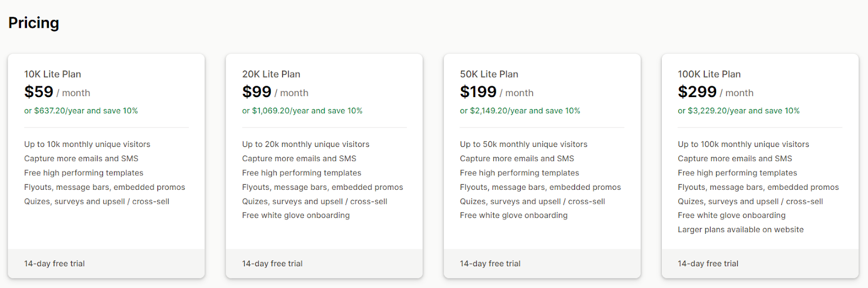The height and width of the screenshot is (288, 868).
Task: Choose the $1,069.20/year annual offer
Action: point(302,111)
